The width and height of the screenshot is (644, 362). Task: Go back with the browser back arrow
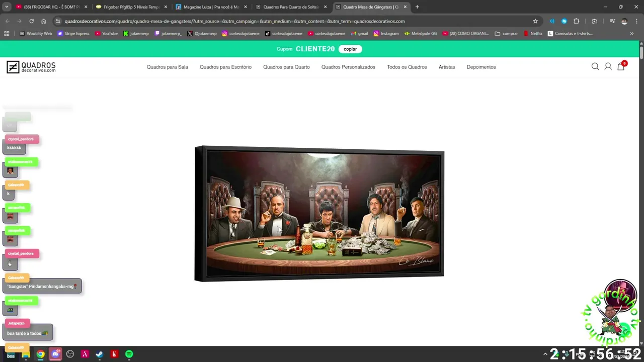7,21
